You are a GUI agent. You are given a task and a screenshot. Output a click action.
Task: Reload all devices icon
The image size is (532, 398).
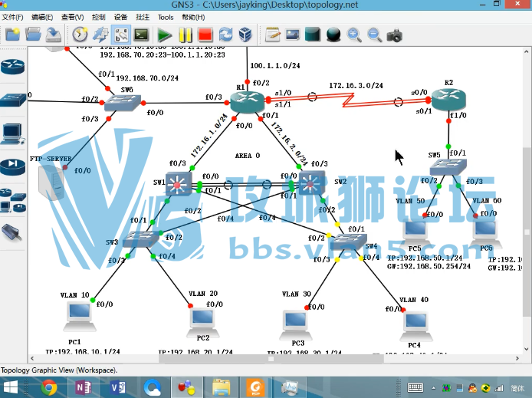tap(225, 35)
